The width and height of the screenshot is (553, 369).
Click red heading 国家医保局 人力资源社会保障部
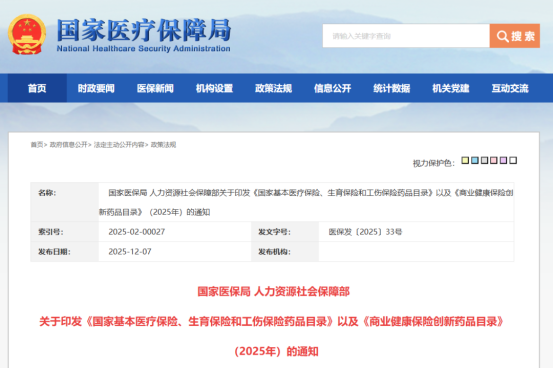pyautogui.click(x=273, y=292)
